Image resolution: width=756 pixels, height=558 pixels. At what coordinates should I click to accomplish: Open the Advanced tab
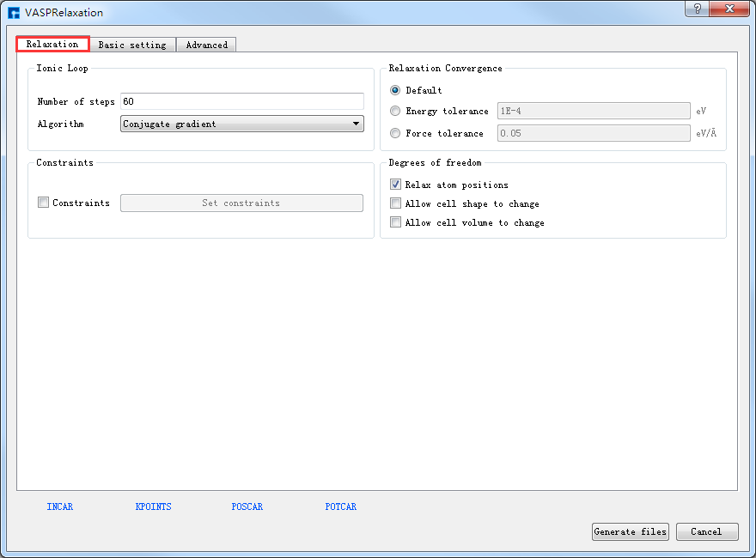click(x=207, y=45)
